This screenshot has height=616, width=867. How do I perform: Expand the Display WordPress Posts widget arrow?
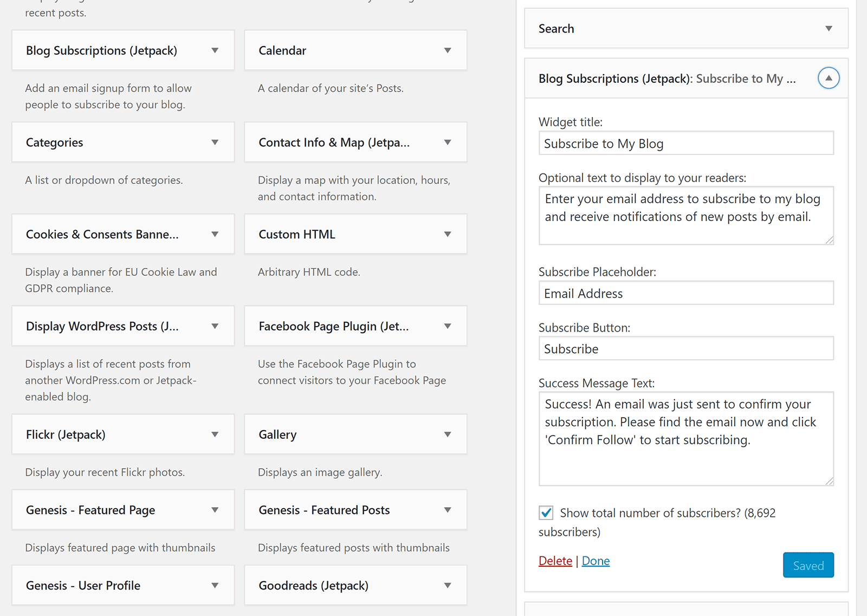[215, 326]
